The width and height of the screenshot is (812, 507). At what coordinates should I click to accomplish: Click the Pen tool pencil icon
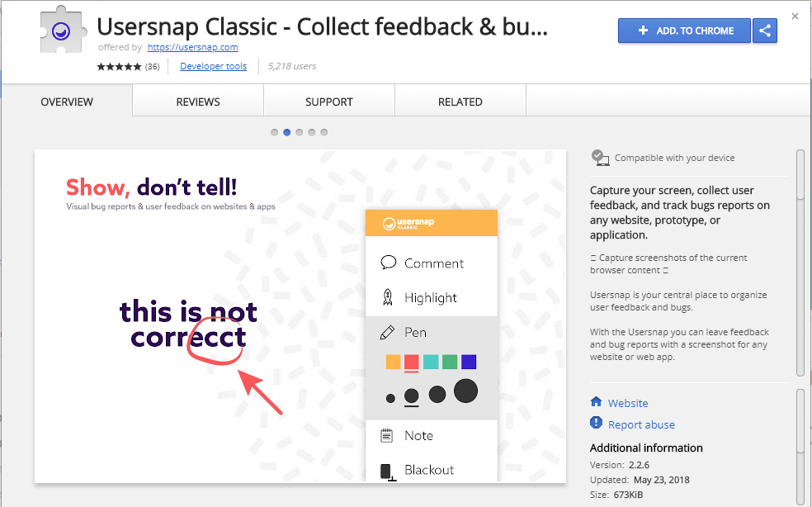(388, 332)
